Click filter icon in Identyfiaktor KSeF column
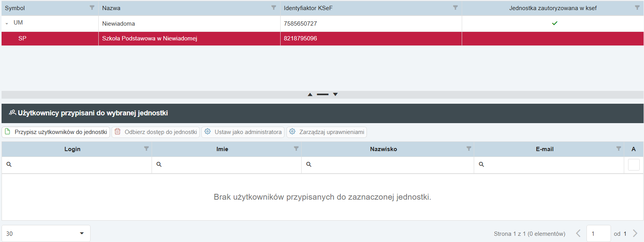The image size is (644, 242). pos(456,8)
